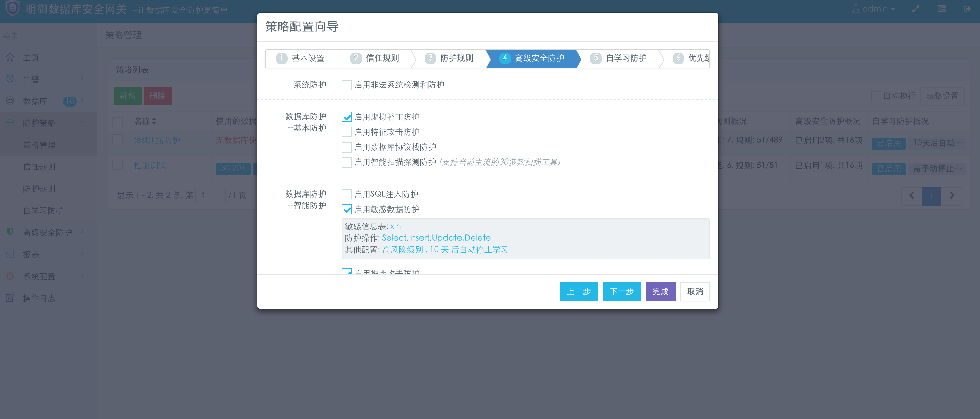980x419 pixels.
Task: Open 自学习防护 sidebar item
Action: coord(43,211)
